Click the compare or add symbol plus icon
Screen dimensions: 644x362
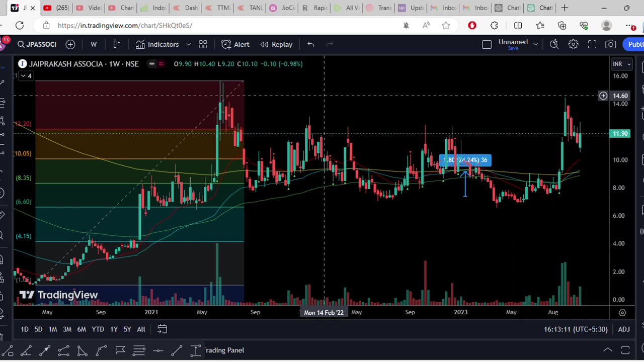(70, 44)
